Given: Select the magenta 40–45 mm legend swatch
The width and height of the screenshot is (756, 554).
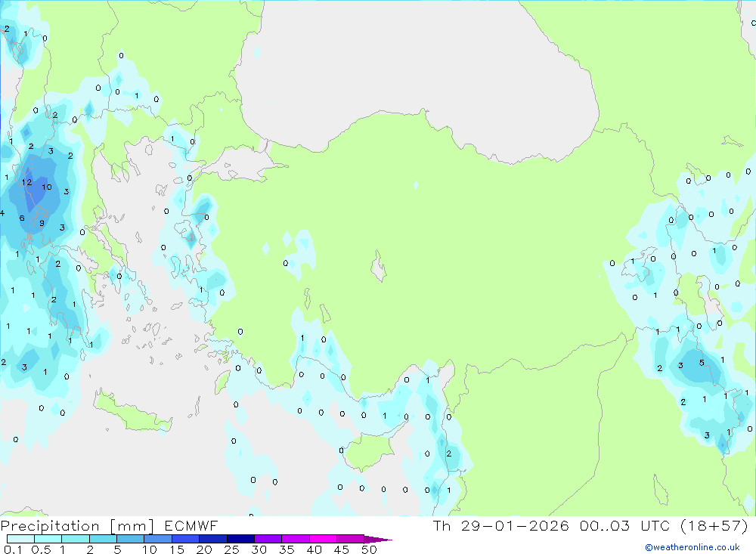Looking at the screenshot, I should pyautogui.click(x=323, y=539).
